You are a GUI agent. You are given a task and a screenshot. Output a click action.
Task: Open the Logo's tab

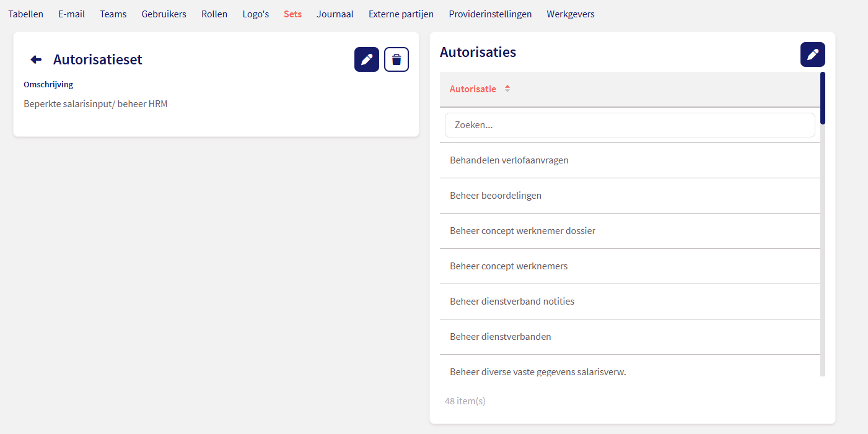coord(255,14)
